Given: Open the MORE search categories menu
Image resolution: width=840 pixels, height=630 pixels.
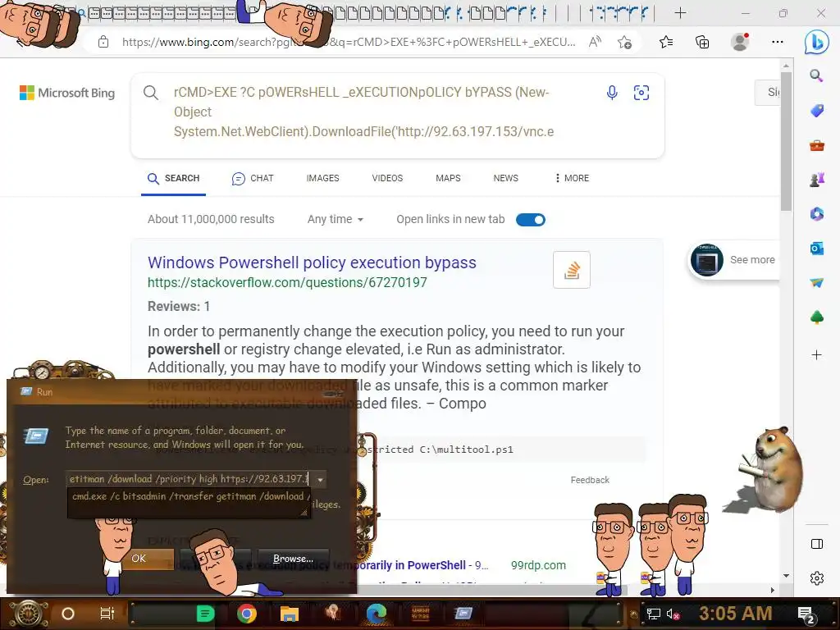Looking at the screenshot, I should pyautogui.click(x=572, y=178).
